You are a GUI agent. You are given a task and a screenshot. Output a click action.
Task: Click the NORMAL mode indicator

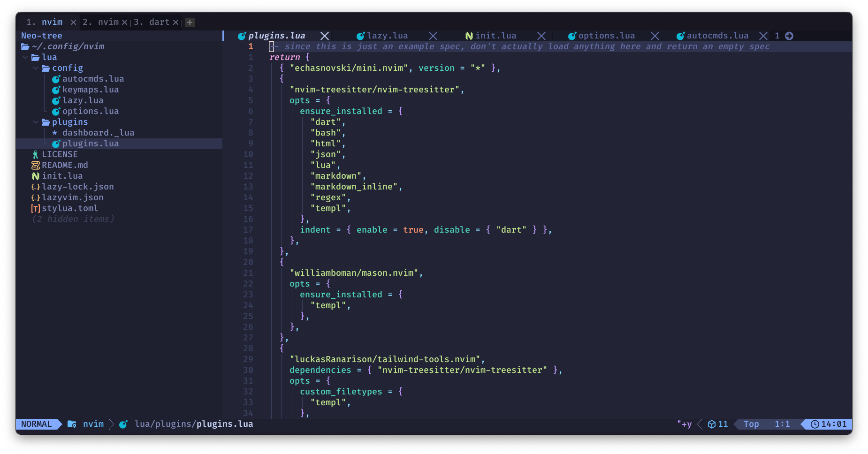click(x=37, y=424)
